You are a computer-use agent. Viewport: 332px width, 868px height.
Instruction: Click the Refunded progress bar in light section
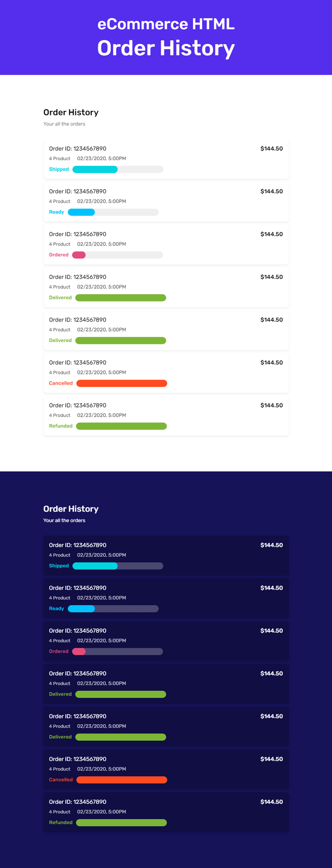121,426
